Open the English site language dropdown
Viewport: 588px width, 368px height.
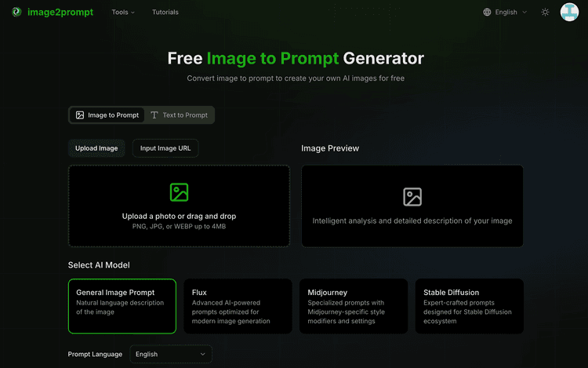tap(505, 12)
